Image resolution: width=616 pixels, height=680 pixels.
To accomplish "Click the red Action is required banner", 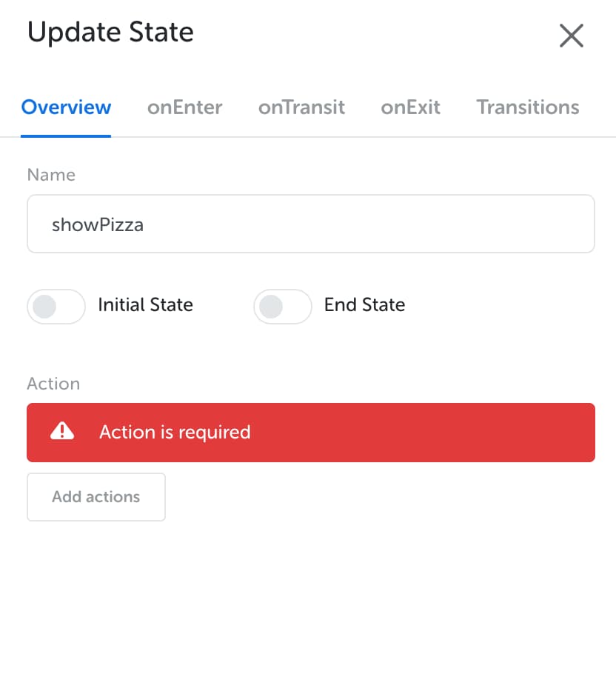I will tap(311, 433).
